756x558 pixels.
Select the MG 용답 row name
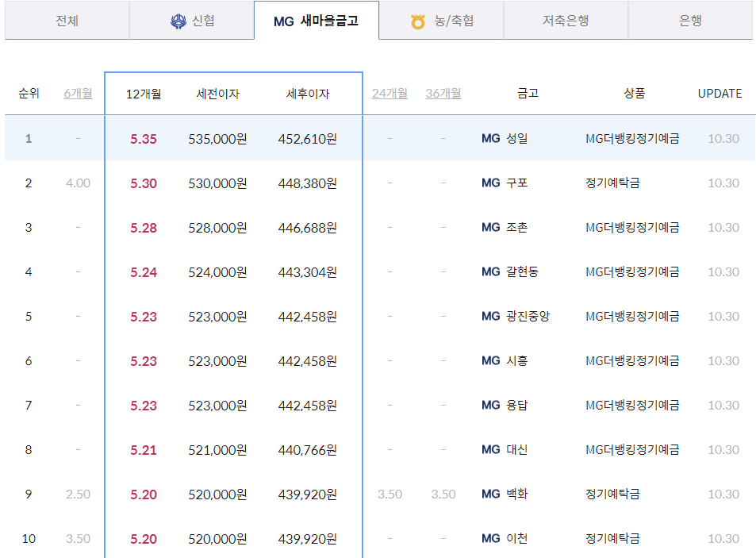click(505, 405)
